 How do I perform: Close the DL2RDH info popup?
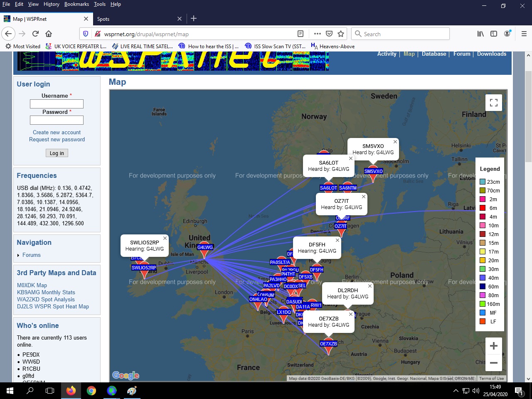370,286
